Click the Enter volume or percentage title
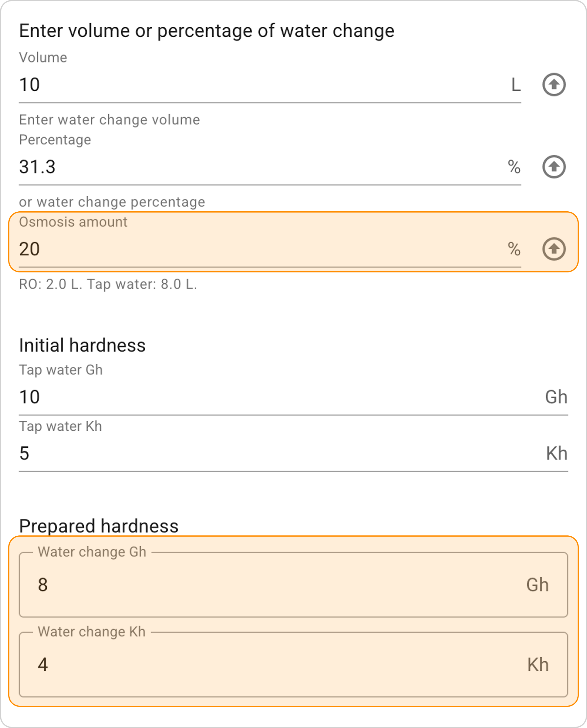 point(207,31)
